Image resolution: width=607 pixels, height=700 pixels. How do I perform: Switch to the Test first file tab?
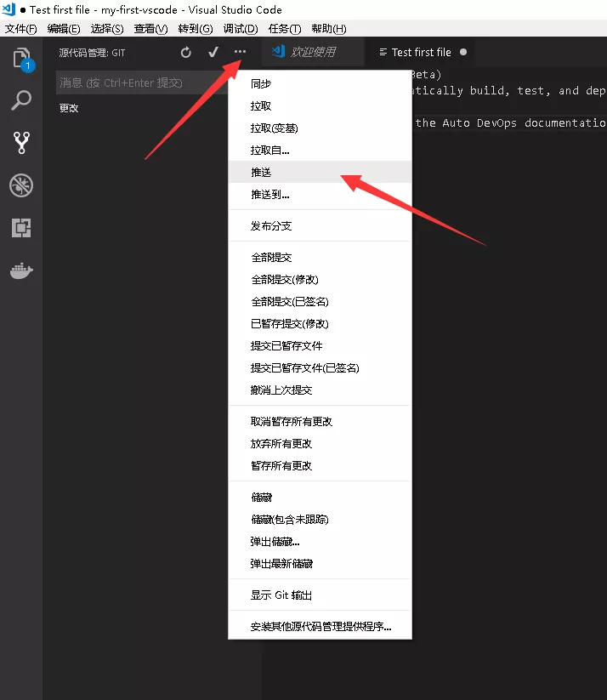pyautogui.click(x=421, y=52)
